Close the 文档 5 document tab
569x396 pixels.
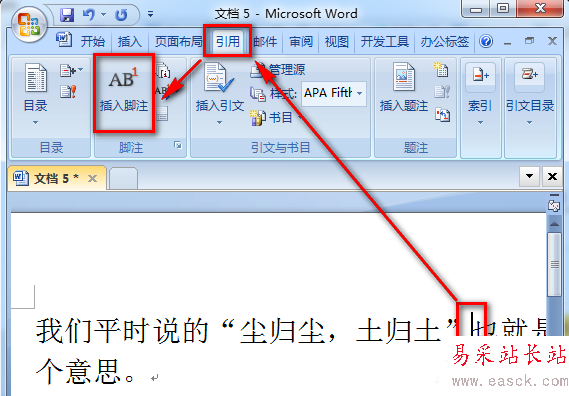[93, 178]
